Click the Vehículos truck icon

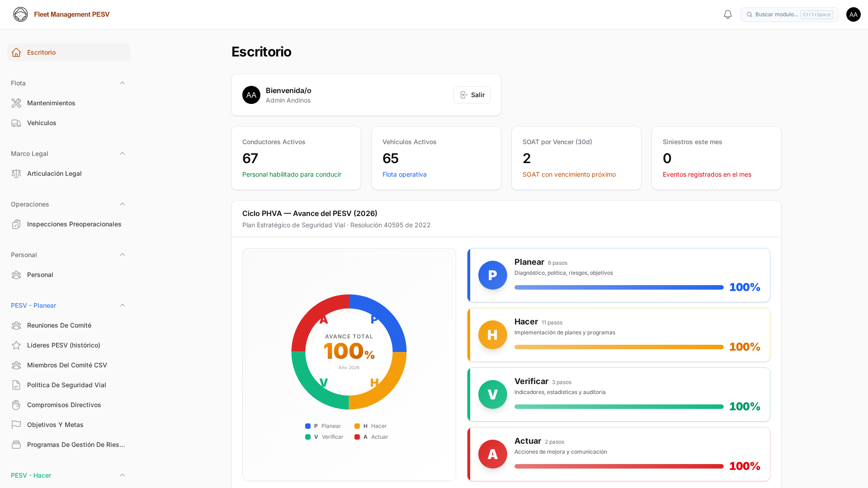coord(16,123)
